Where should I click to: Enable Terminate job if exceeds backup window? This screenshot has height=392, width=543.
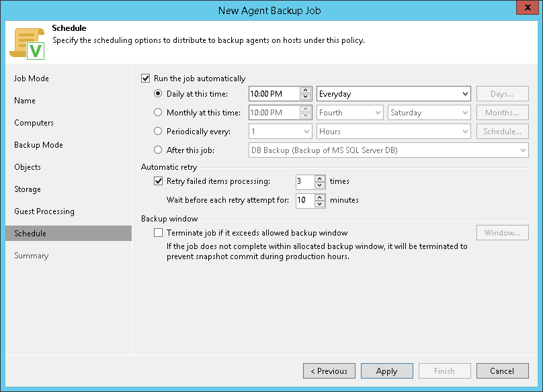(159, 233)
